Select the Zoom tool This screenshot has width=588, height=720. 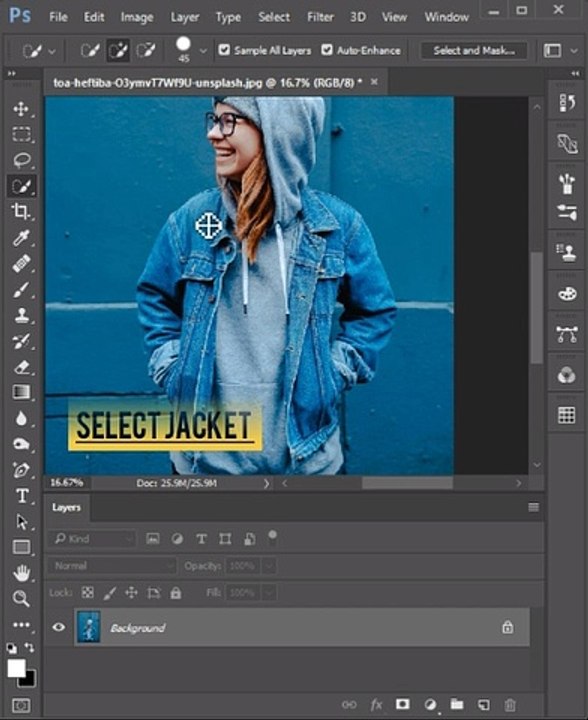(x=21, y=598)
